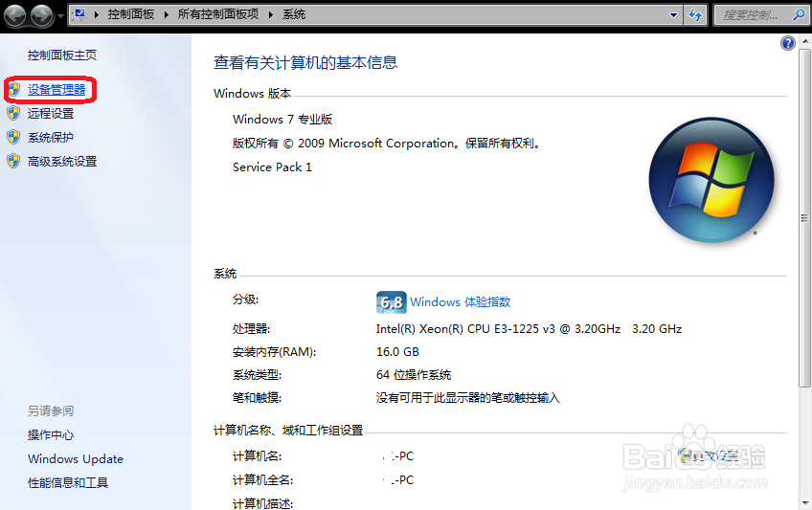Click the Windows 7 logo image

(711, 180)
